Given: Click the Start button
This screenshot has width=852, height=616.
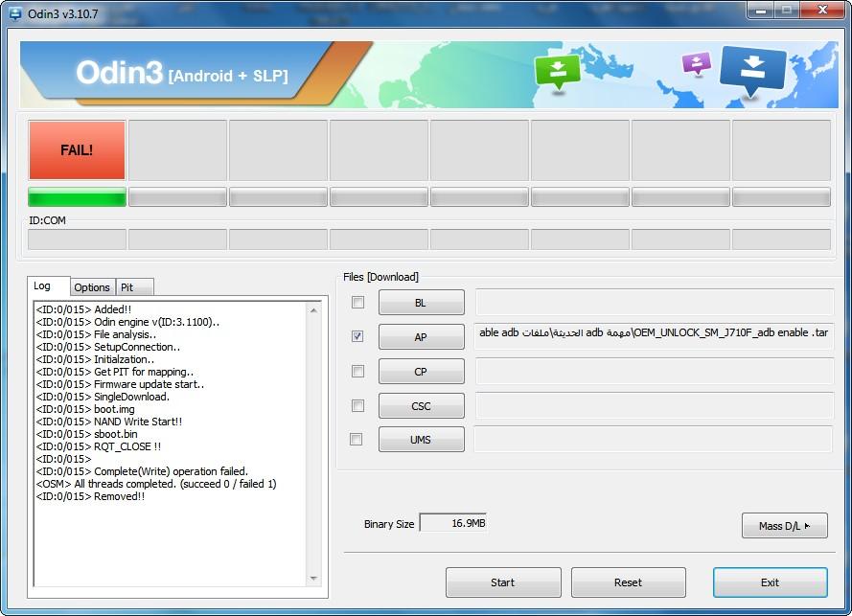Looking at the screenshot, I should pyautogui.click(x=502, y=582).
